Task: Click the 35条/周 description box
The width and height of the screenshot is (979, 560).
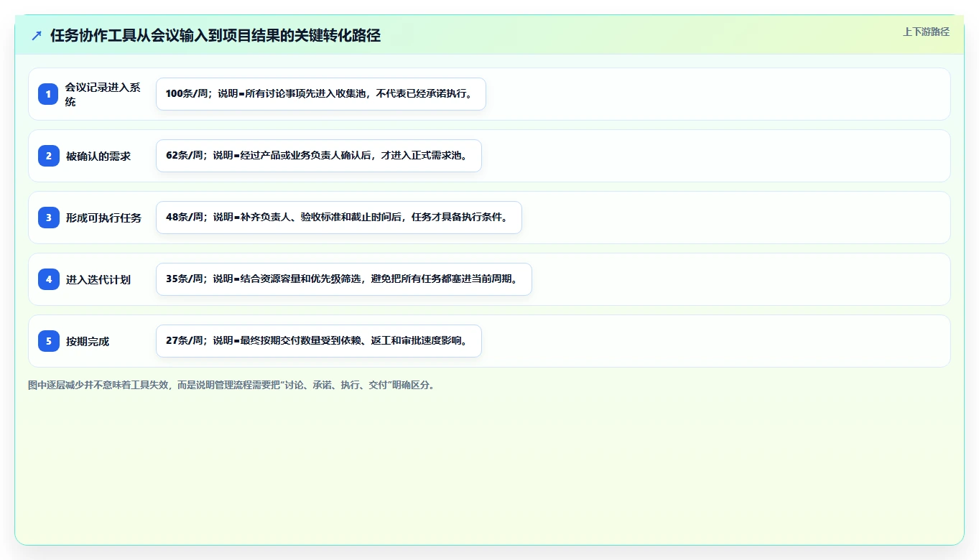Action: 344,279
